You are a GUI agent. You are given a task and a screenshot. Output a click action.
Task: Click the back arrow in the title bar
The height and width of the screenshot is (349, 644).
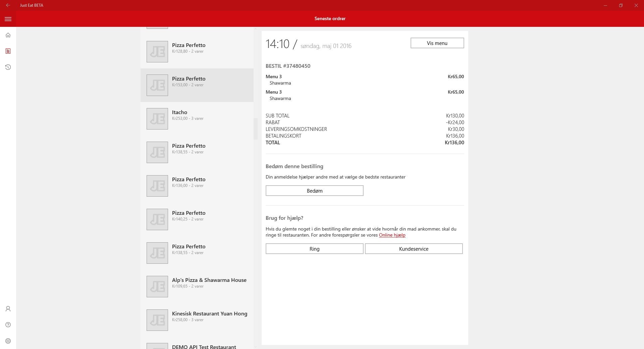coord(8,5)
